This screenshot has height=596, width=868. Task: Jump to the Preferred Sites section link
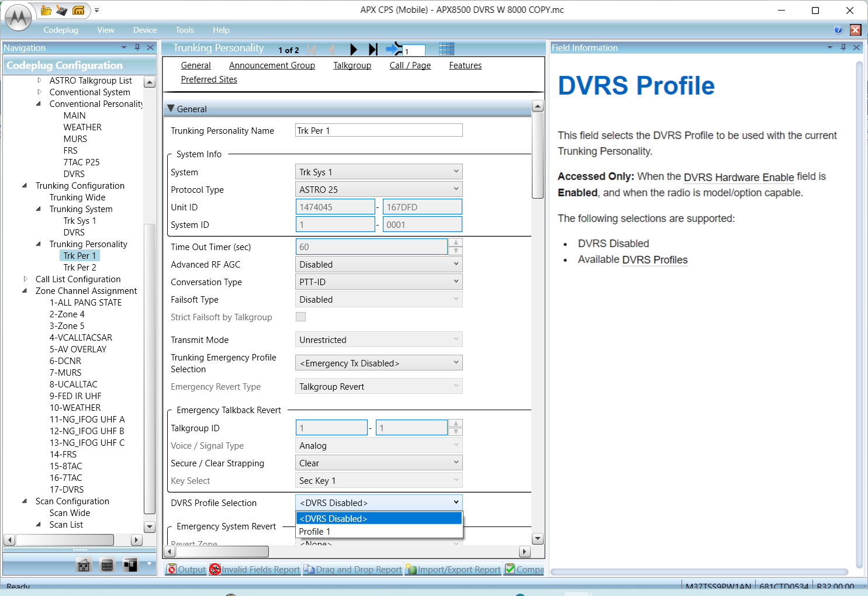(x=209, y=79)
